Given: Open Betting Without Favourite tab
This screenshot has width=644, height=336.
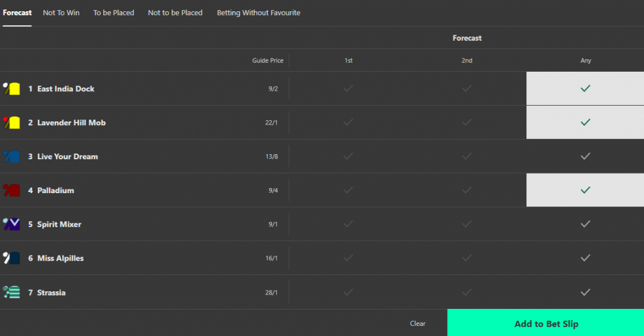Looking at the screenshot, I should (x=258, y=13).
